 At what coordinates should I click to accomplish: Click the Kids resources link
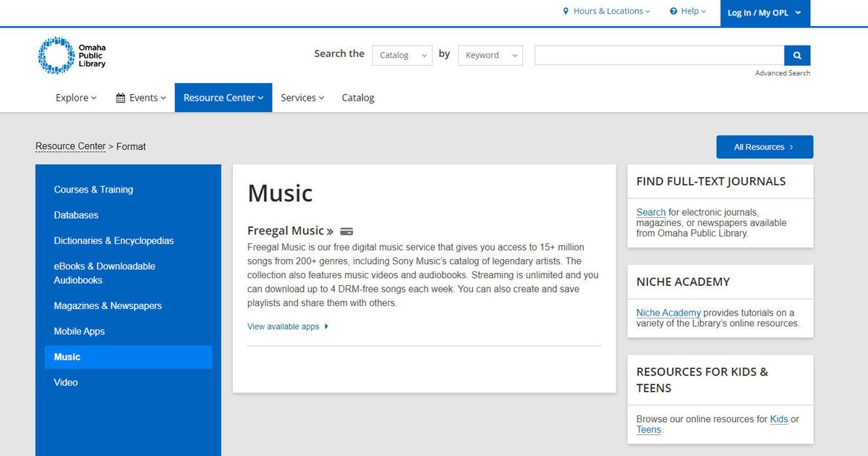[779, 419]
